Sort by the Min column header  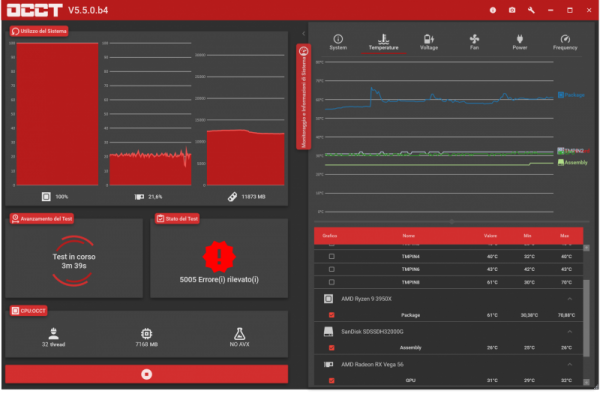click(x=528, y=236)
